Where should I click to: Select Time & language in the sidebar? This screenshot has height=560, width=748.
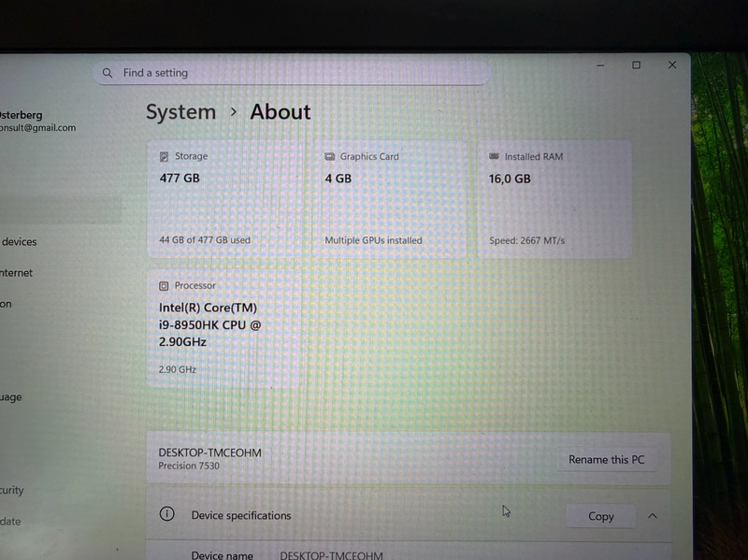(x=11, y=397)
